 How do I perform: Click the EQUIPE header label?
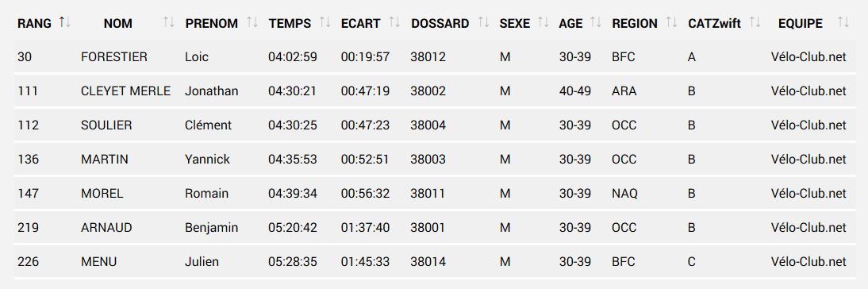[801, 23]
